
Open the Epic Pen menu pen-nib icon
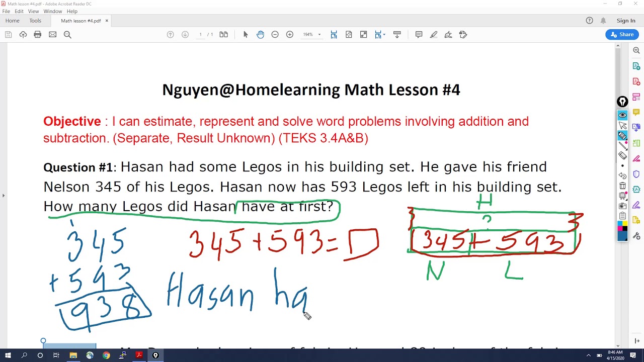(622, 102)
